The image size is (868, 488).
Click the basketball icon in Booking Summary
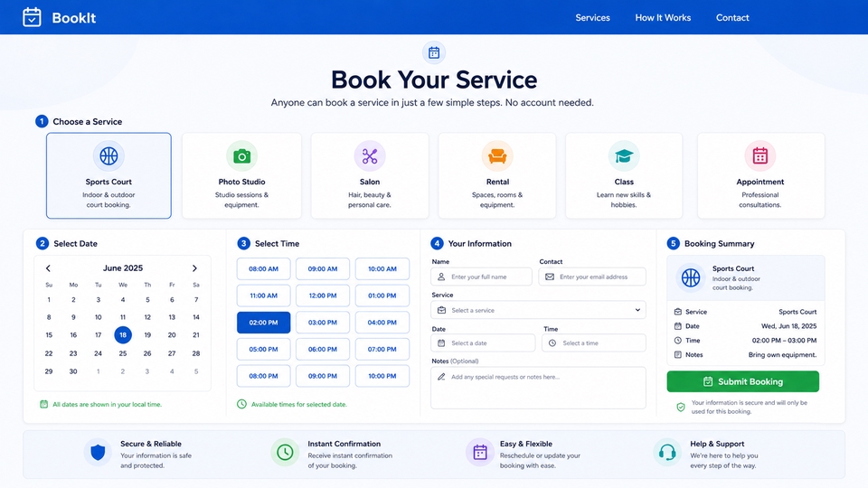pyautogui.click(x=691, y=277)
